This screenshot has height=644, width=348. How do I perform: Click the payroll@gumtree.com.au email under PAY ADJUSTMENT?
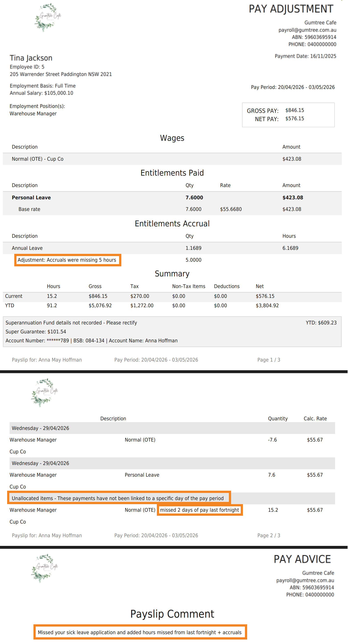pyautogui.click(x=307, y=30)
